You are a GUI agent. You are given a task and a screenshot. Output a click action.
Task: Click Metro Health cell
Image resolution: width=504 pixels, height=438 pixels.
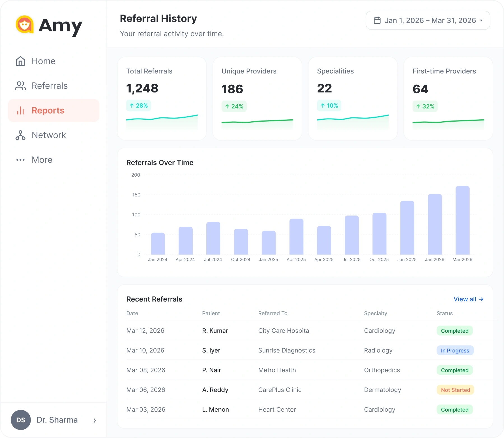click(x=277, y=370)
